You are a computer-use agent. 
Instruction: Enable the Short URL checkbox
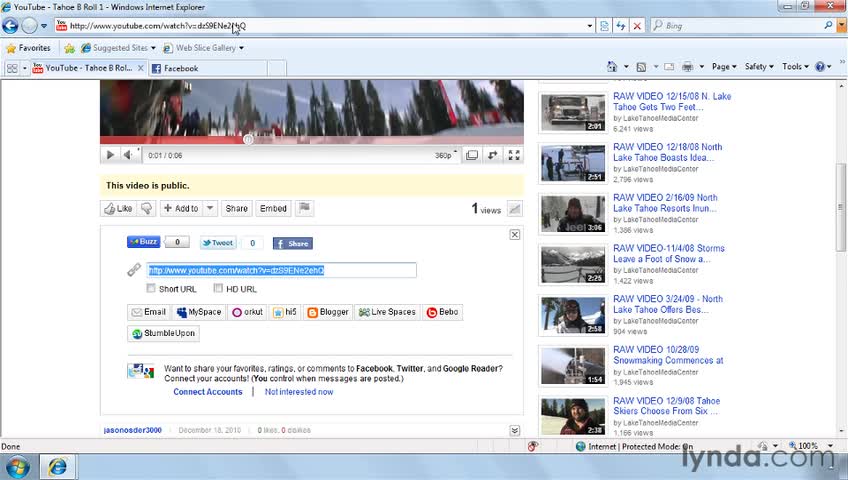151,288
